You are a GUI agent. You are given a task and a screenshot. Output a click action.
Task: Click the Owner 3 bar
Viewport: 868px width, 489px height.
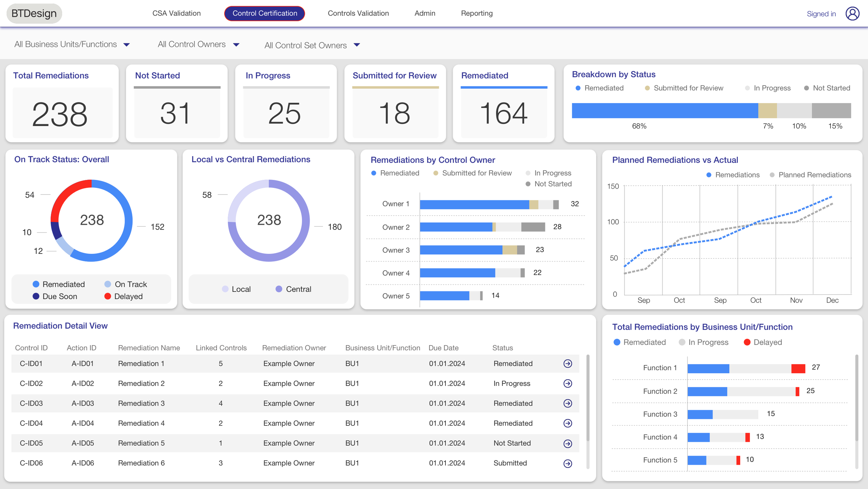(472, 250)
